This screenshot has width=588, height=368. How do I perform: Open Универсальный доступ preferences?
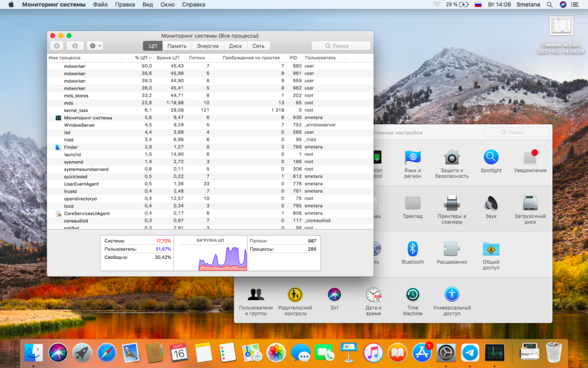point(451,301)
